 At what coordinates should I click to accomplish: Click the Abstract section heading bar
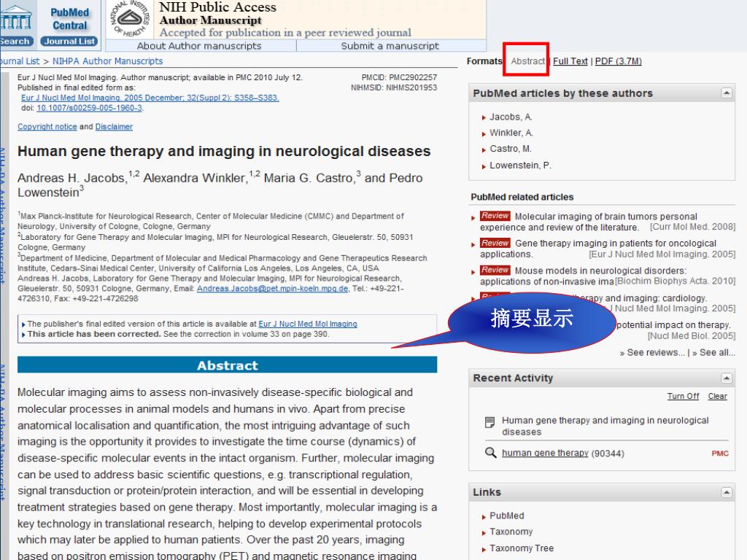pos(228,365)
